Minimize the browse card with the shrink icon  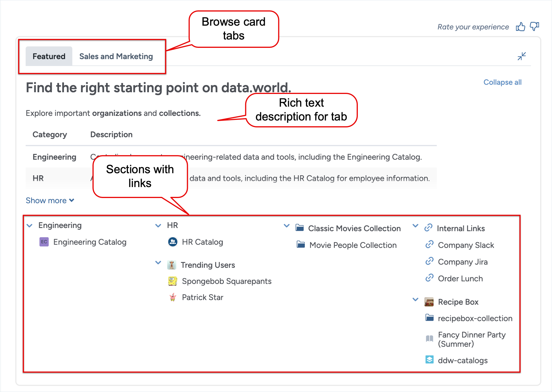pyautogui.click(x=521, y=56)
